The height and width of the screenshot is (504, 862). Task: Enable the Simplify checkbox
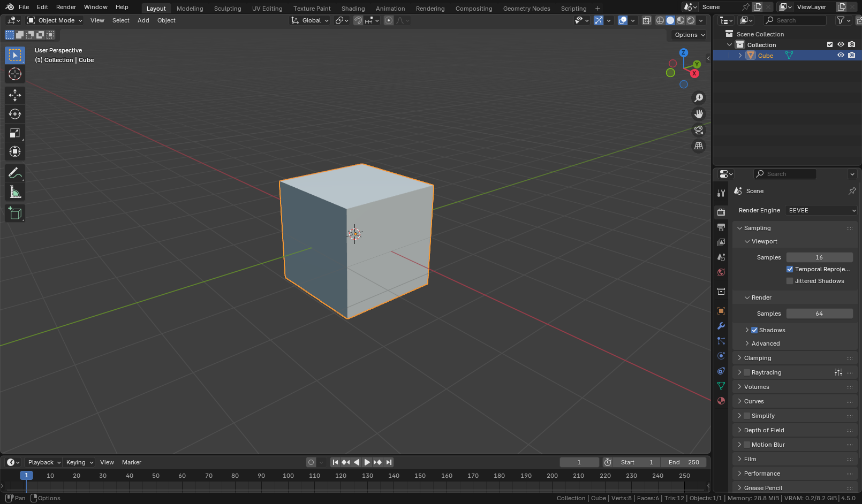pyautogui.click(x=747, y=416)
